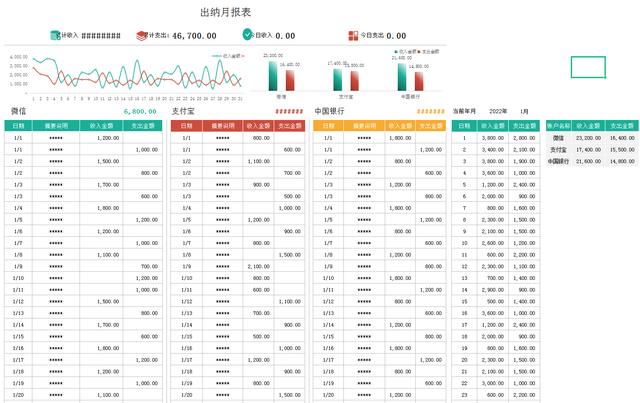Click the 账户名称 header in summary table
Image resolution: width=640 pixels, height=403 pixels.
click(558, 126)
